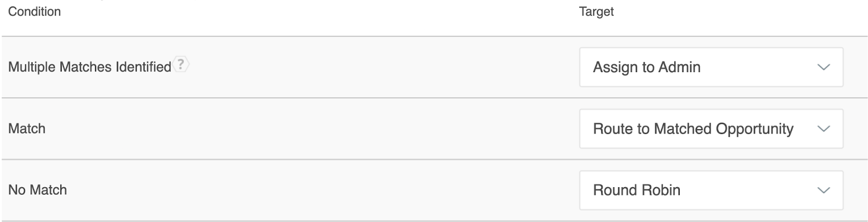Click the Multiple Matches Identified condition label
Viewport: 868px width, 222px height.
coord(90,67)
